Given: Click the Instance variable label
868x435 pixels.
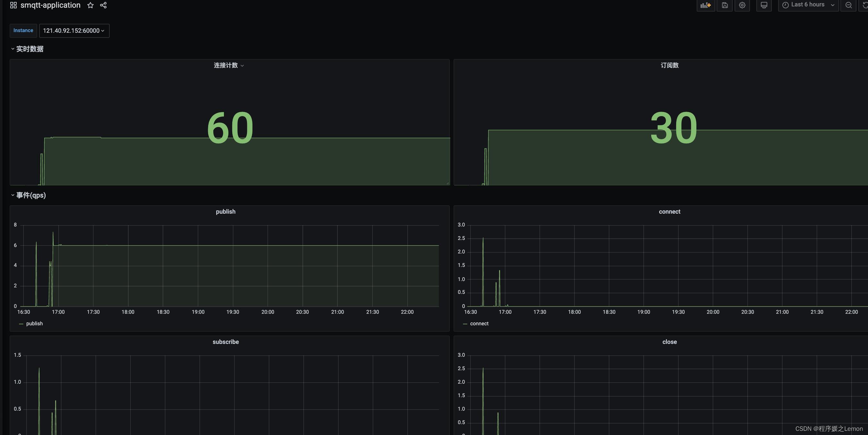Looking at the screenshot, I should [23, 30].
